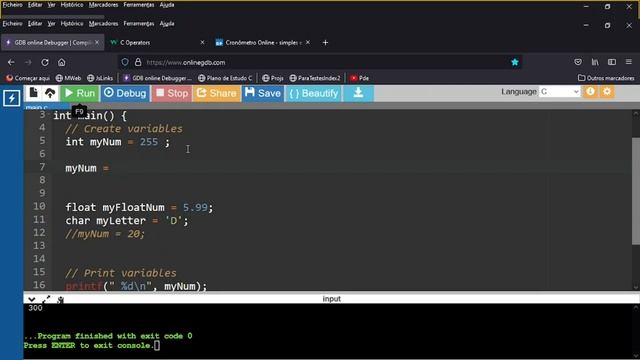Image resolution: width=640 pixels, height=360 pixels.
Task: Open Marcadores menu in front window
Action: 103,24
